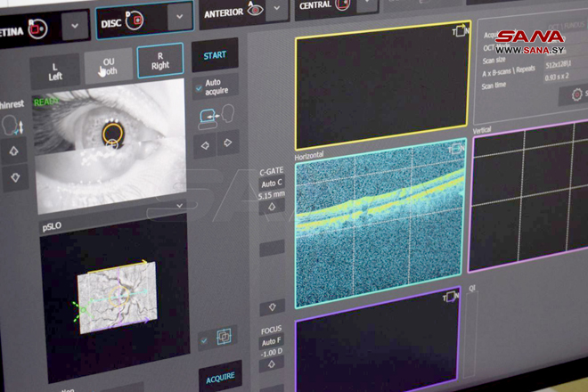Click the Vertical scan grid preview
This screenshot has width=588, height=392.
pos(529,196)
